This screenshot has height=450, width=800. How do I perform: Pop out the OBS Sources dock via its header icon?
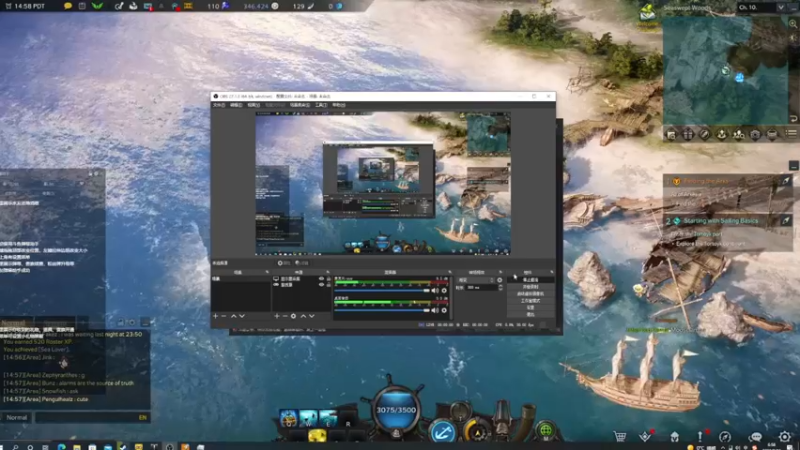[328, 272]
